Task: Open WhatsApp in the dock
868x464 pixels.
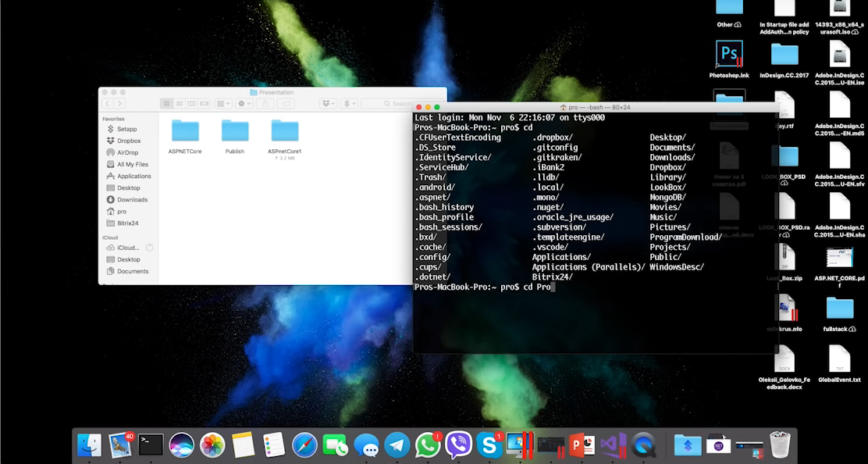Action: pyautogui.click(x=428, y=444)
